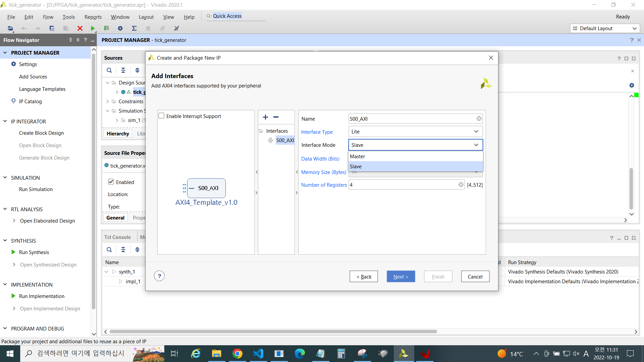Collapse Design Sources tree node
The height and width of the screenshot is (362, 644).
(x=108, y=82)
